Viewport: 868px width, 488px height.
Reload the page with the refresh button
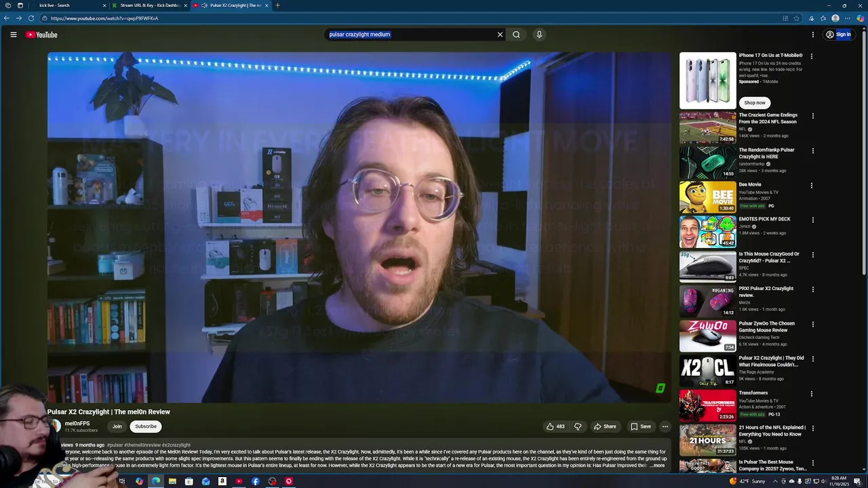point(31,18)
